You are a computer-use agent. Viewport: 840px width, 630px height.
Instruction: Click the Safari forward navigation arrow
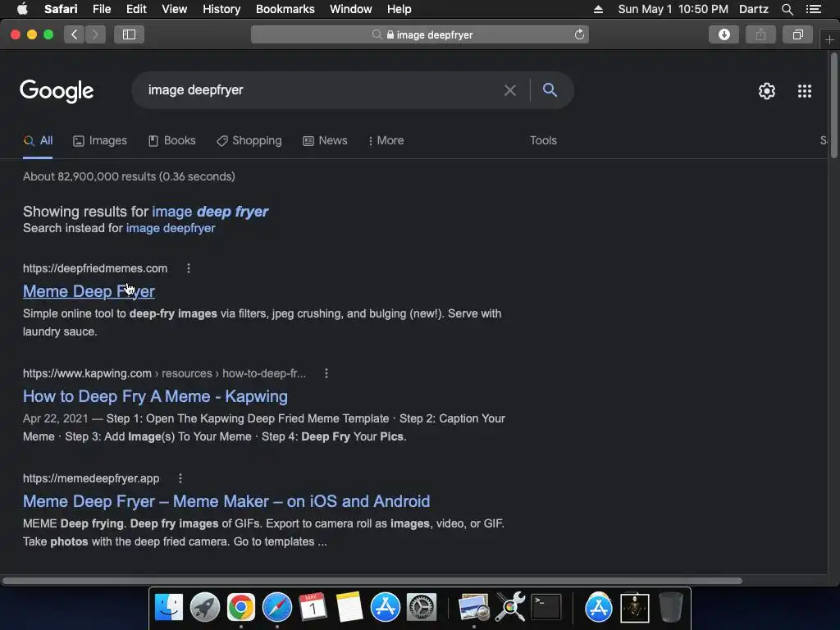click(95, 34)
